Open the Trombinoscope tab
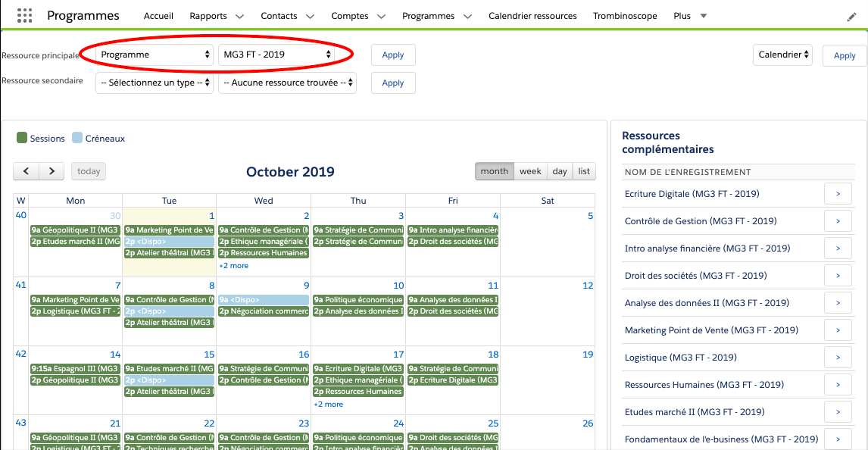Screen dimensions: 868x450 point(624,16)
